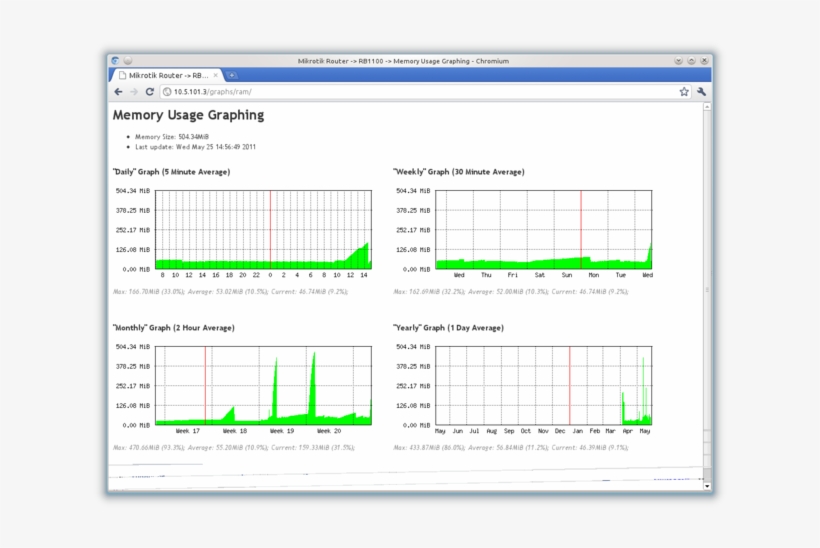
Task: Click the round button beside the Chromium title icon
Action: coord(128,61)
